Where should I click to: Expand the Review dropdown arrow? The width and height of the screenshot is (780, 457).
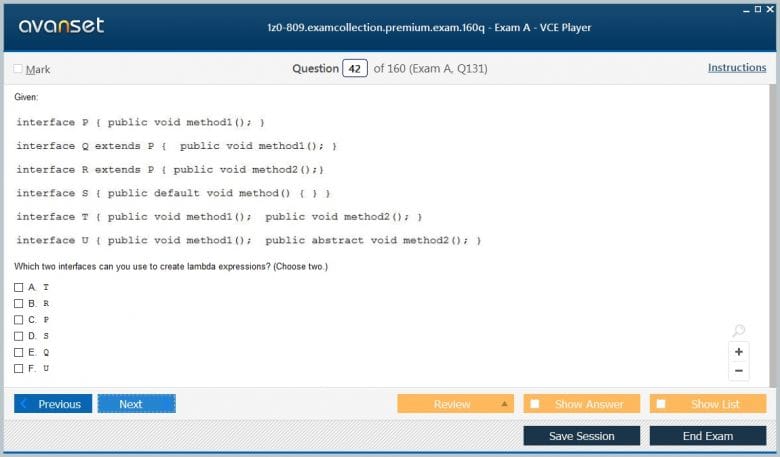pyautogui.click(x=504, y=404)
